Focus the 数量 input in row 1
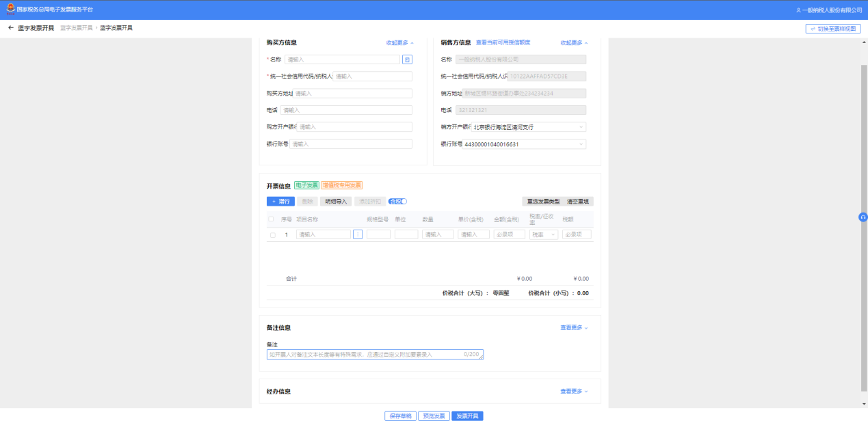Screen dimensions: 868x423 438,234
